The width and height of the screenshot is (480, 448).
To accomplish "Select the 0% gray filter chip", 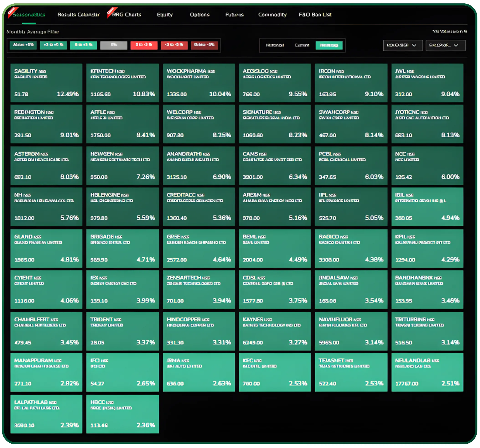I will click(114, 45).
